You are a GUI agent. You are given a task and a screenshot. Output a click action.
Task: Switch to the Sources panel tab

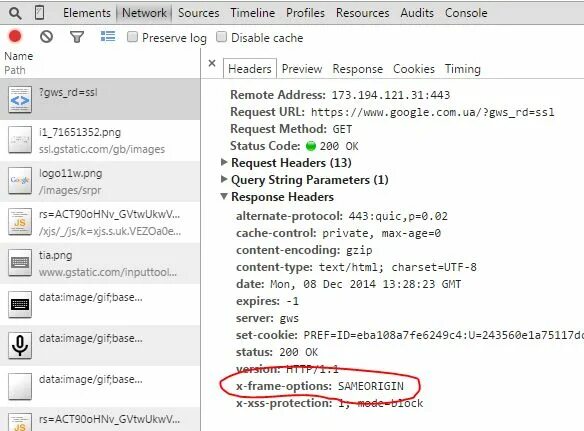pyautogui.click(x=199, y=13)
